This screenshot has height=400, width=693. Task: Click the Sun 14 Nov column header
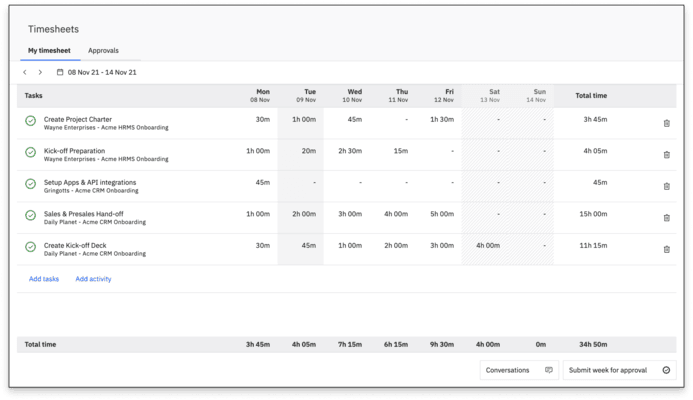coord(536,95)
